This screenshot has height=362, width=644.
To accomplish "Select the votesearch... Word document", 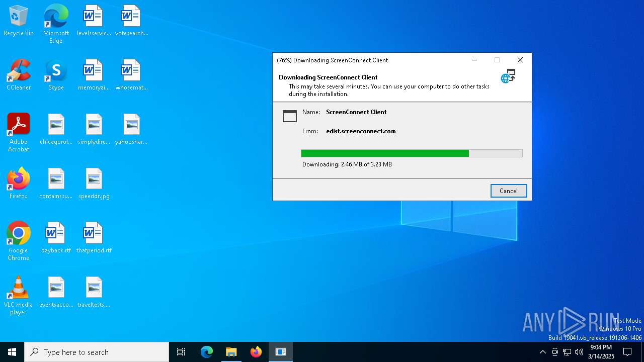I will pos(131,21).
